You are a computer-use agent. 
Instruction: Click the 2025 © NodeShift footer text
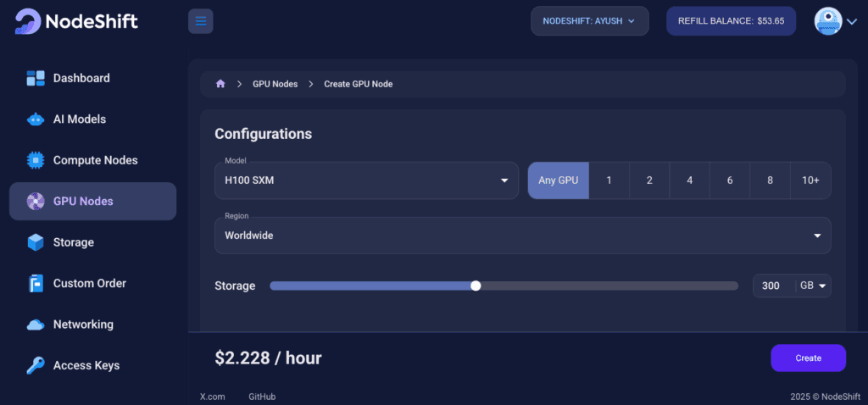(826, 397)
